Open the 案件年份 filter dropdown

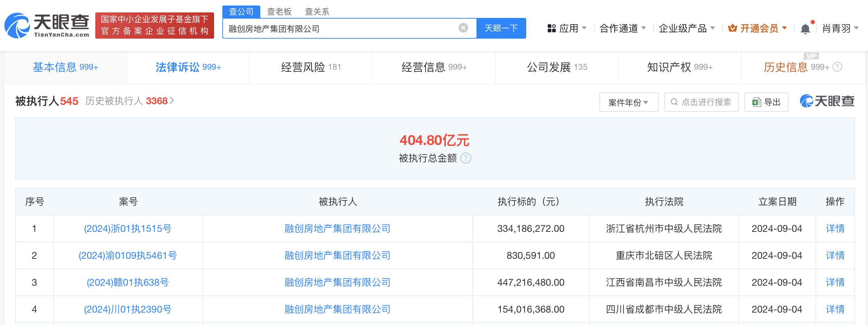pos(628,102)
